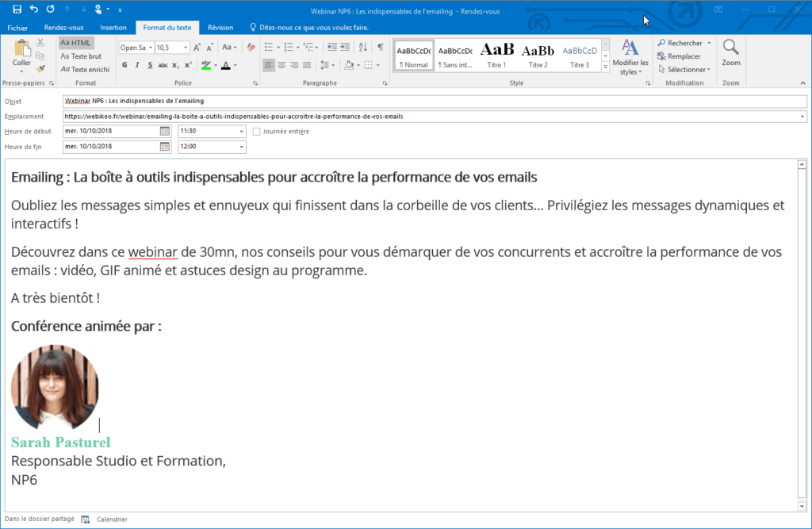Toggle bold formatting (G)
Image resolution: width=812 pixels, height=529 pixels.
point(124,65)
